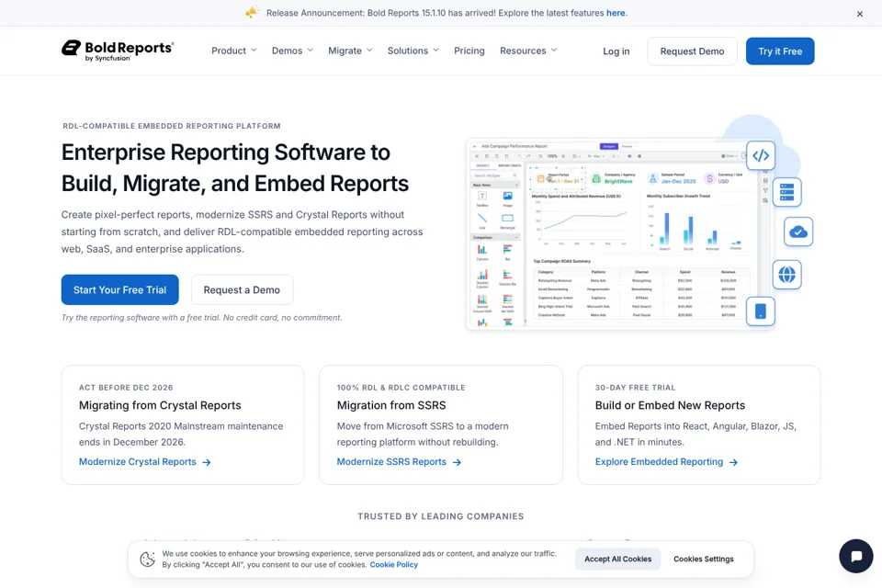The width and height of the screenshot is (882, 588).
Task: Open the chat bubble widget
Action: point(855,556)
